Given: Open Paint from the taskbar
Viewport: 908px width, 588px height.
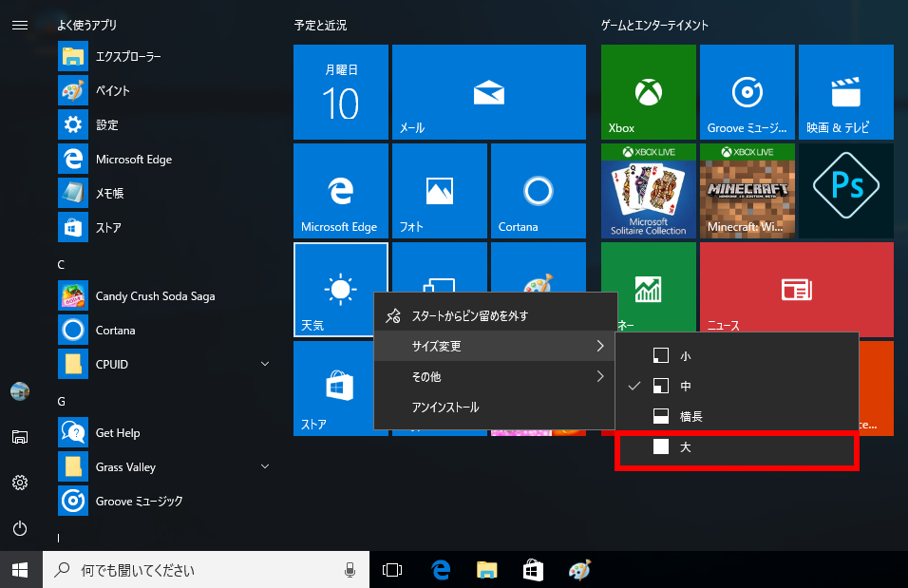Looking at the screenshot, I should [x=579, y=570].
